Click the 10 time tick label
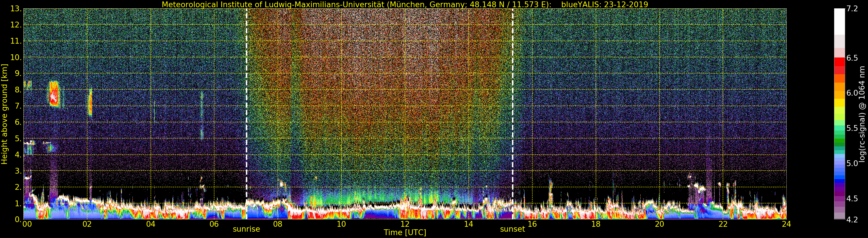The image size is (868, 238). (341, 224)
